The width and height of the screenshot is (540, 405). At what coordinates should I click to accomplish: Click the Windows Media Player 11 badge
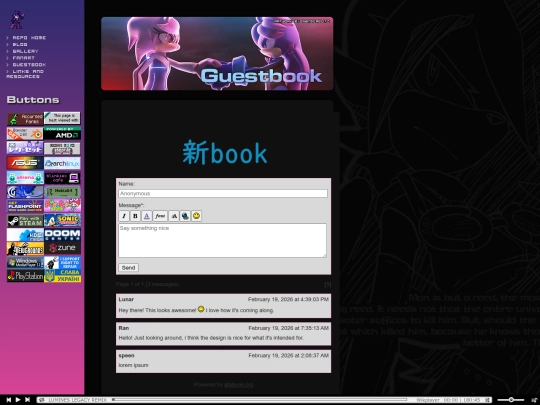pyautogui.click(x=25, y=262)
